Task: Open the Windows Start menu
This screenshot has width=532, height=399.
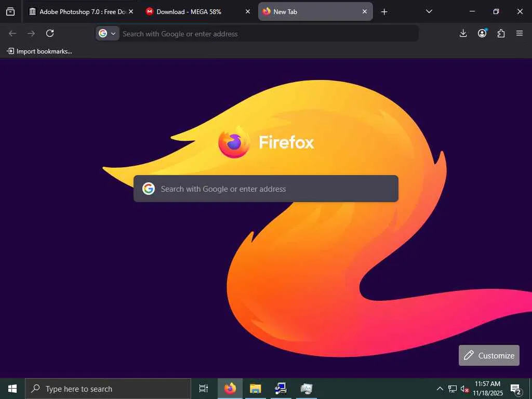Action: [12, 389]
